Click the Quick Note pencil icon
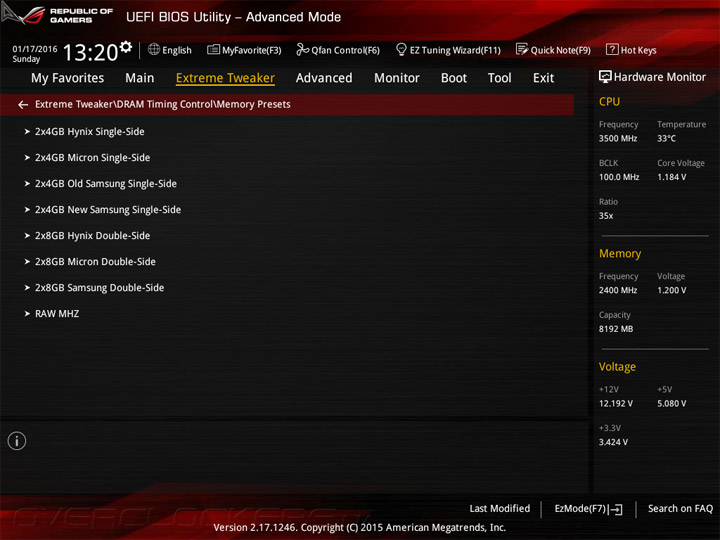The width and height of the screenshot is (720, 540). tap(522, 49)
